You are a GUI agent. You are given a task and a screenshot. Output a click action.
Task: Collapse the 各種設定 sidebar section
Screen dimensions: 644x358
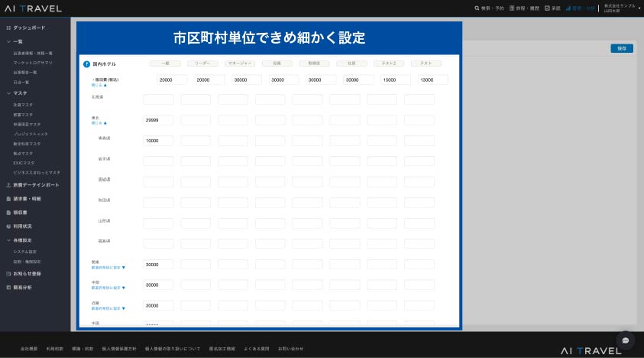[x=8, y=240]
